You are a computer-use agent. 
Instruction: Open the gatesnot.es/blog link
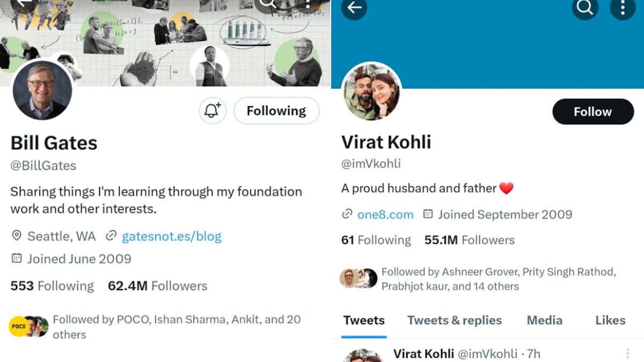(171, 237)
